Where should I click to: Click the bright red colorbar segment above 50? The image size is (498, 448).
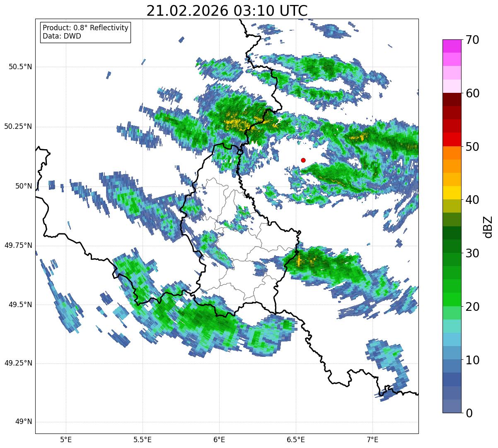pyautogui.click(x=452, y=139)
